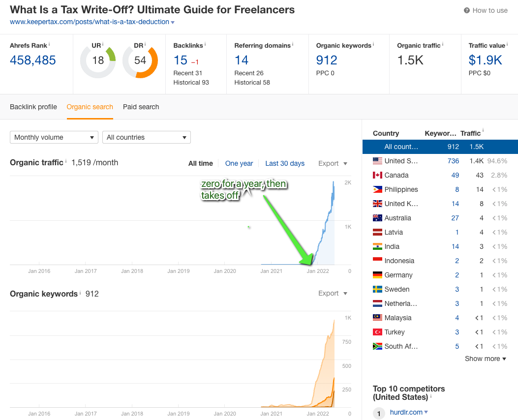Open Export menu for Organic traffic chart
The height and width of the screenshot is (420, 518).
333,163
